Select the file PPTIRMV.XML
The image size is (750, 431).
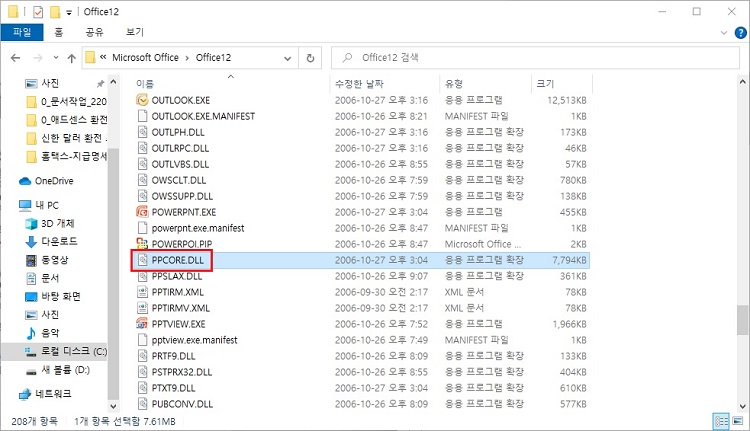180,308
